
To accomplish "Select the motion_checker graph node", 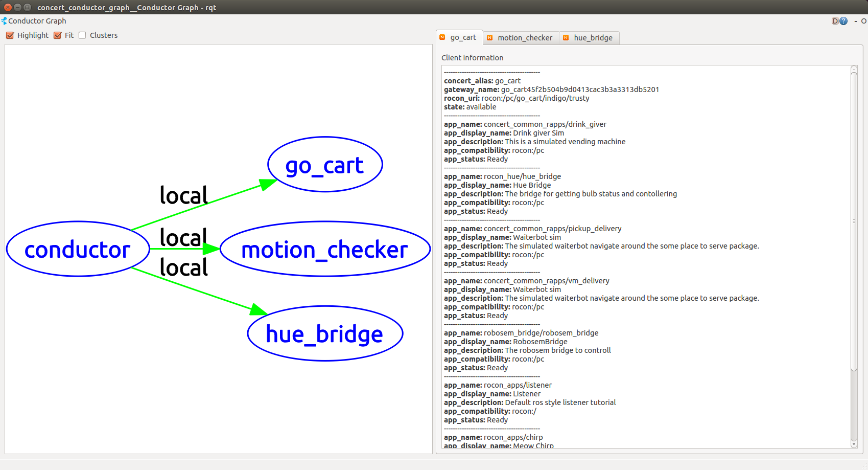I will [325, 249].
